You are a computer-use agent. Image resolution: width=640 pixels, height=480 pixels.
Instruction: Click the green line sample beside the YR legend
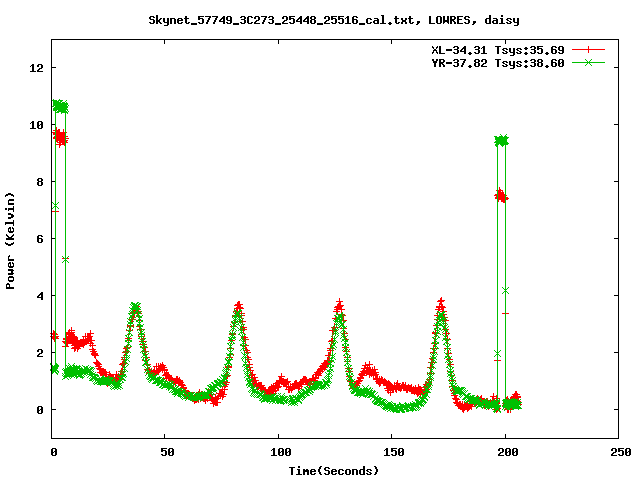(588, 63)
